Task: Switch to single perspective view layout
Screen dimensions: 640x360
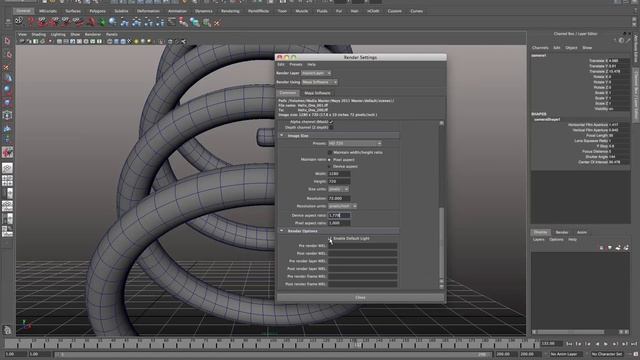Action: click(7, 168)
